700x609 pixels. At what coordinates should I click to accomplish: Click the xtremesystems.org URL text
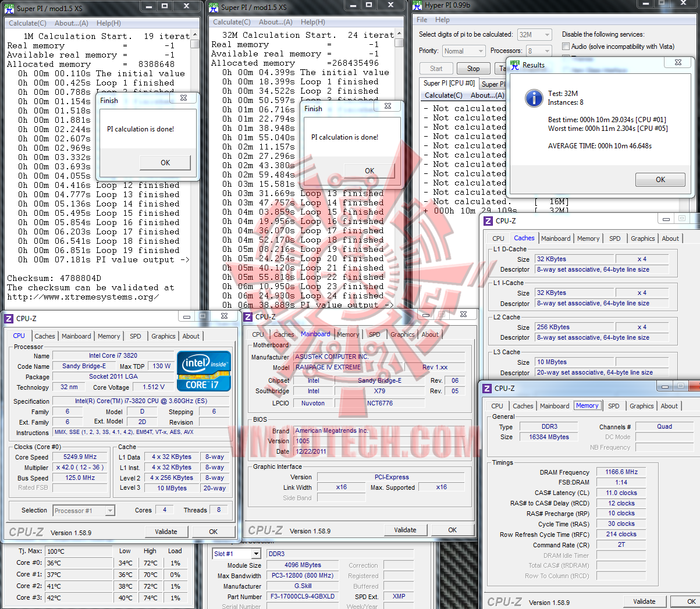(x=83, y=297)
